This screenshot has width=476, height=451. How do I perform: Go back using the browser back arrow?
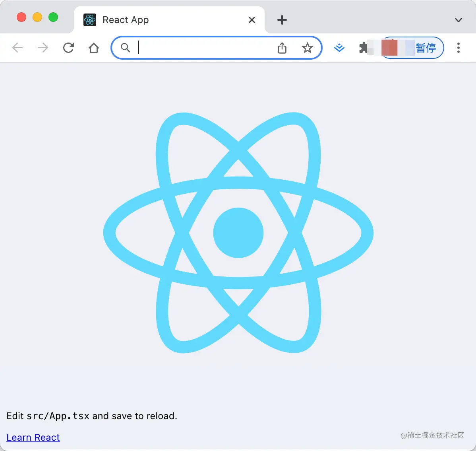[17, 48]
